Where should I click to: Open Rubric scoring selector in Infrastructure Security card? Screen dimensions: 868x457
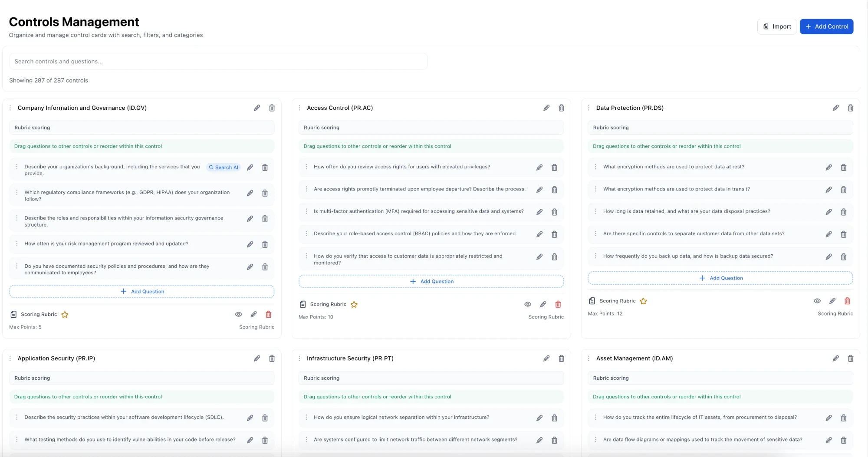(x=431, y=378)
